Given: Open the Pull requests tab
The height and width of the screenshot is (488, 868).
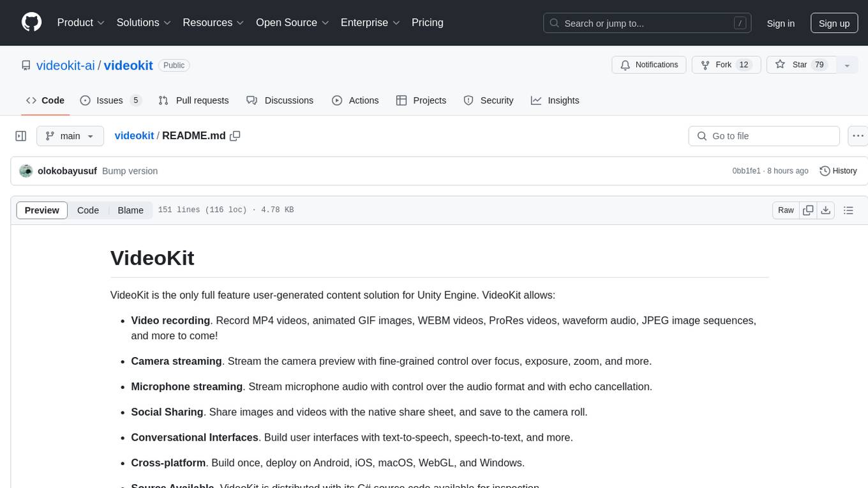Looking at the screenshot, I should [x=193, y=100].
